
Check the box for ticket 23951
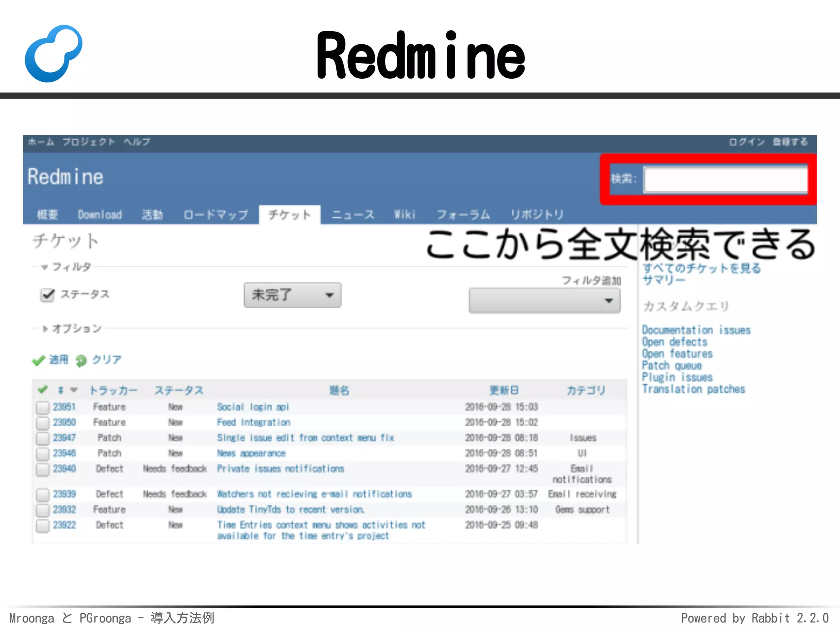[43, 407]
